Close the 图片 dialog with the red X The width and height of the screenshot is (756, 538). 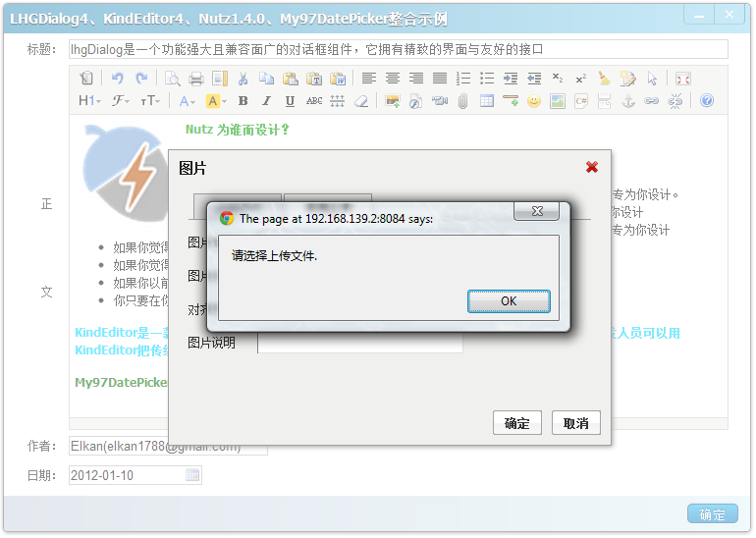click(592, 167)
